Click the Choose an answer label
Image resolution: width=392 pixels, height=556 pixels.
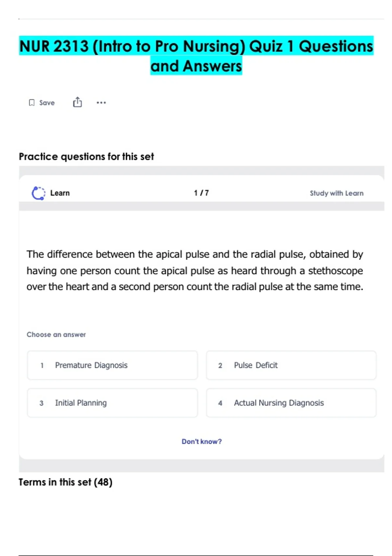(56, 335)
